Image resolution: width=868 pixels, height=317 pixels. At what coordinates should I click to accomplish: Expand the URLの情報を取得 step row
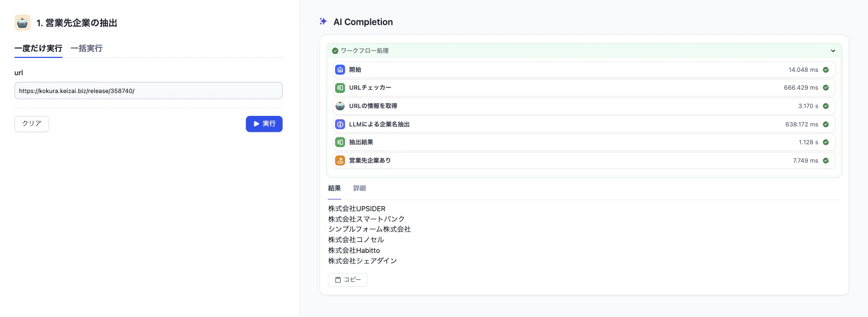pos(584,106)
